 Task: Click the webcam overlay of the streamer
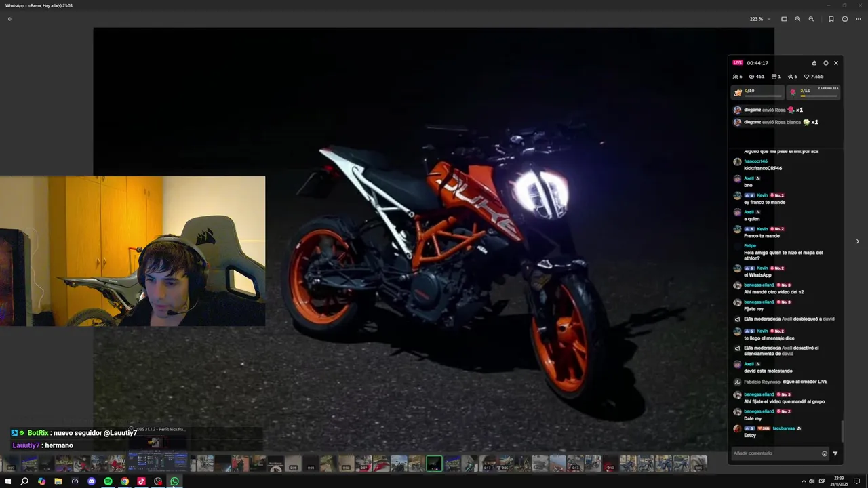point(132,251)
